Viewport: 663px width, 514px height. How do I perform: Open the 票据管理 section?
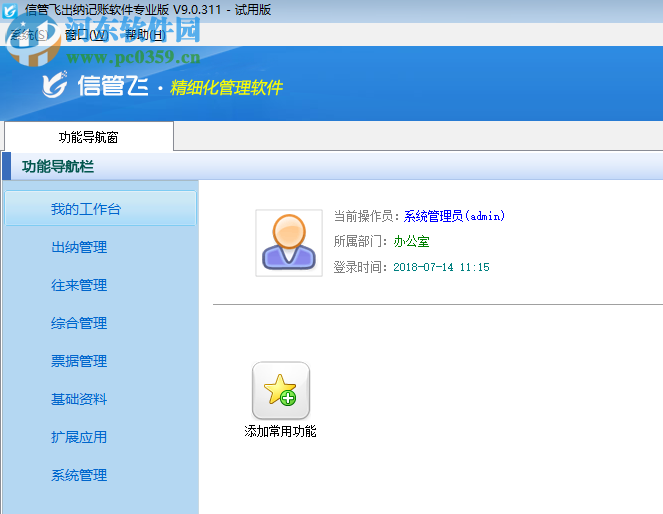pyautogui.click(x=79, y=361)
